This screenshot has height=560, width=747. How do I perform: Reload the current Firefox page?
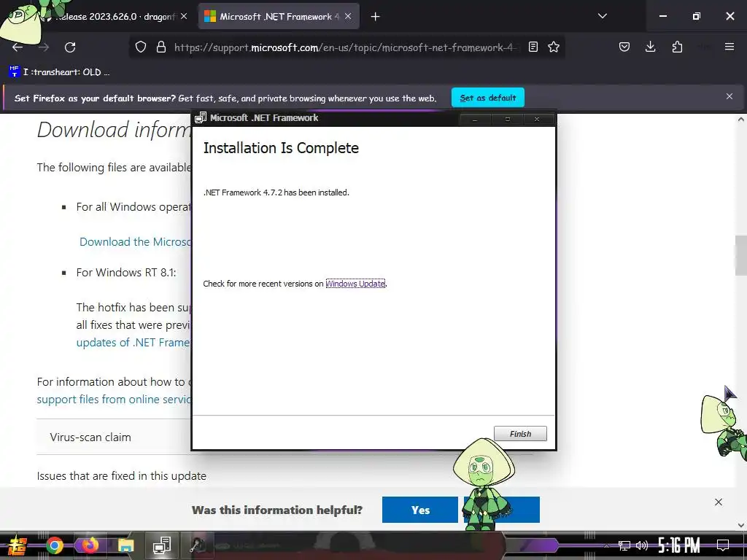70,47
